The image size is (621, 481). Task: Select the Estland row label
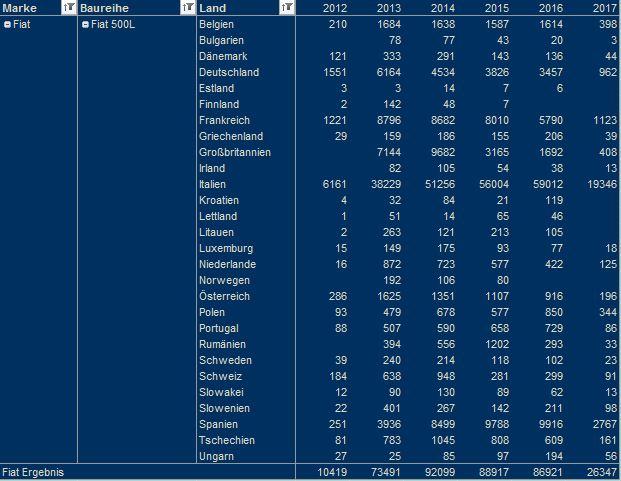pos(216,88)
